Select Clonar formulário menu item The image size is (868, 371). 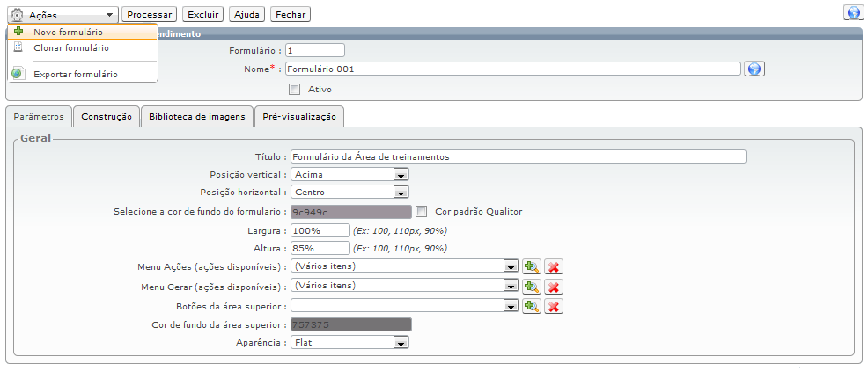click(83, 48)
